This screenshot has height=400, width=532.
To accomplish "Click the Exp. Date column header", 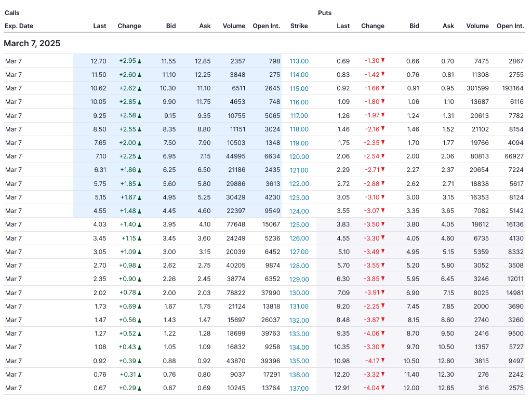I will click(x=19, y=26).
